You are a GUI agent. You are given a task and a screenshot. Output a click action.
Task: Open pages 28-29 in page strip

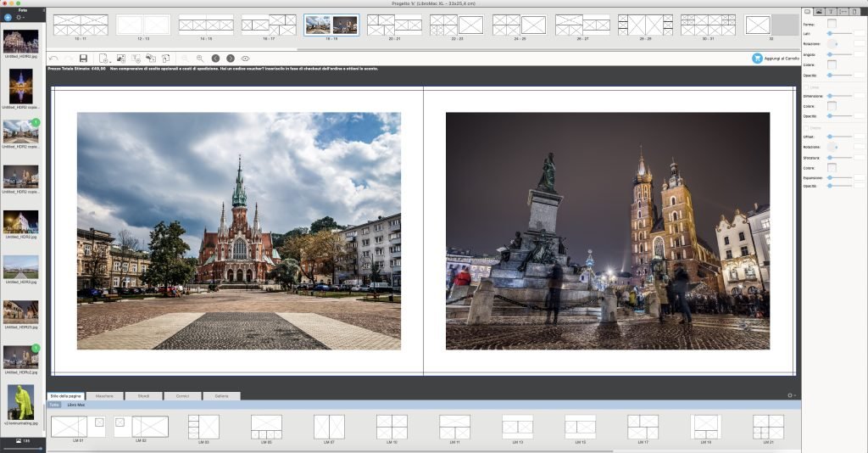point(645,25)
